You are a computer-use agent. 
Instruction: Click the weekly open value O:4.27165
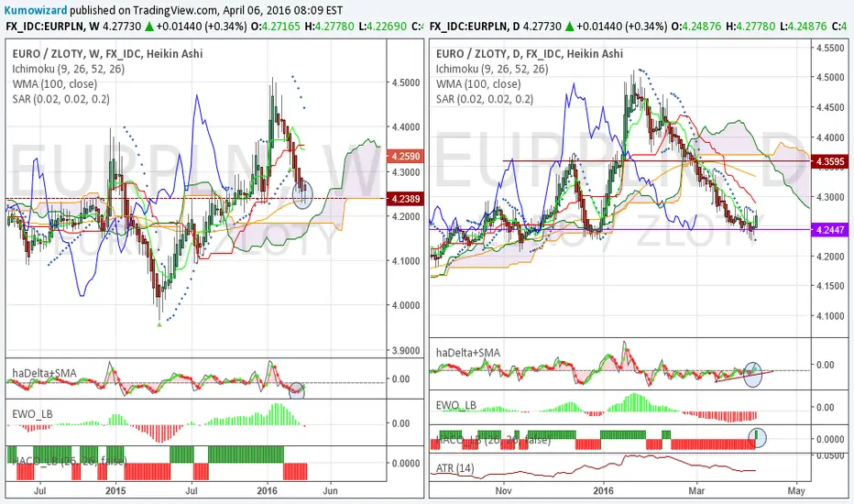(x=276, y=27)
